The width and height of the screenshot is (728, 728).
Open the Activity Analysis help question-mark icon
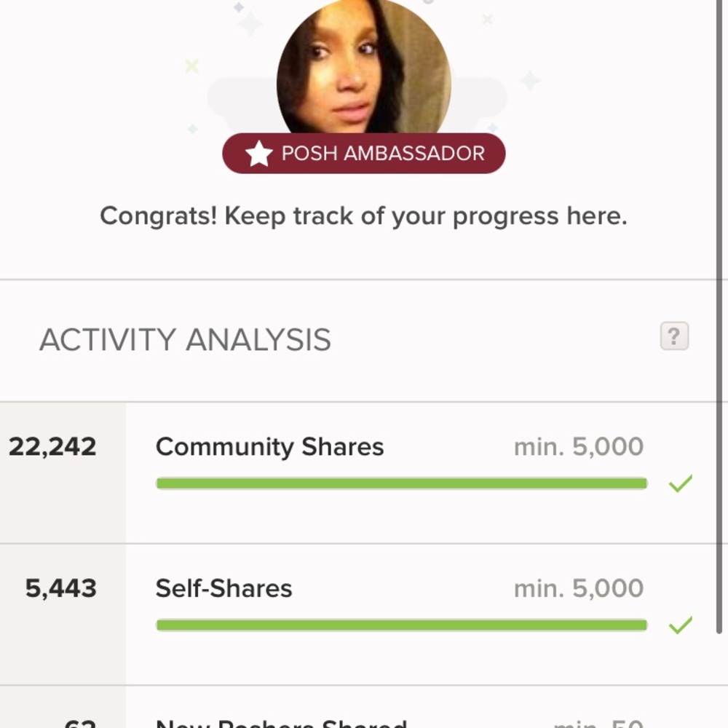coord(674,336)
